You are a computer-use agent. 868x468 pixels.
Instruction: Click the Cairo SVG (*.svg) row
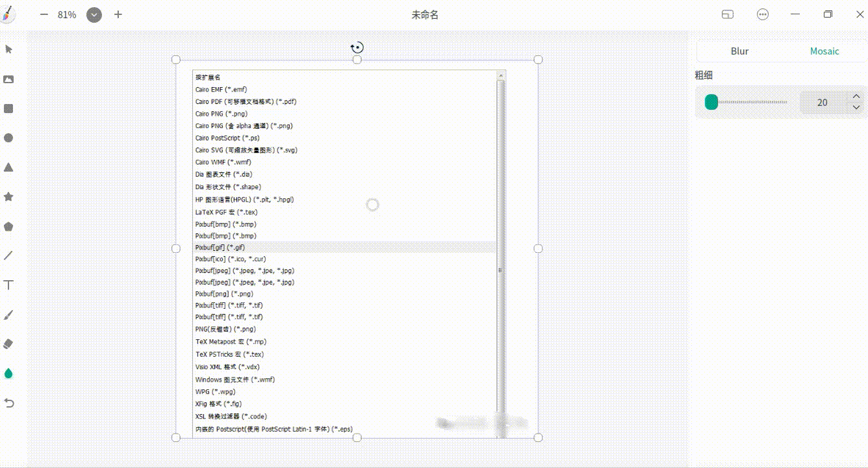(345, 150)
